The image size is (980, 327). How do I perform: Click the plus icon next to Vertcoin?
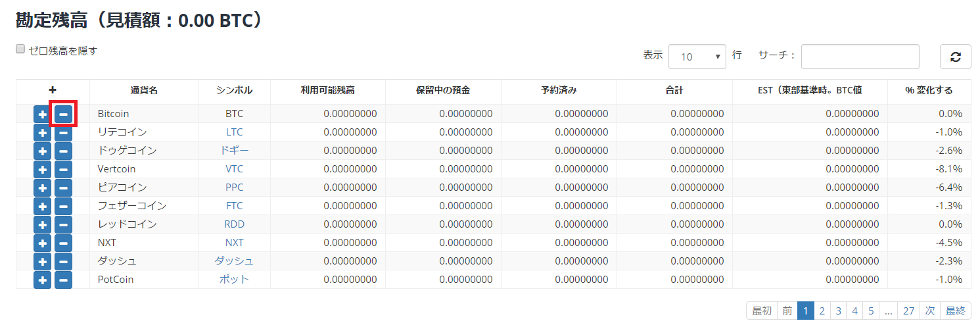42,169
